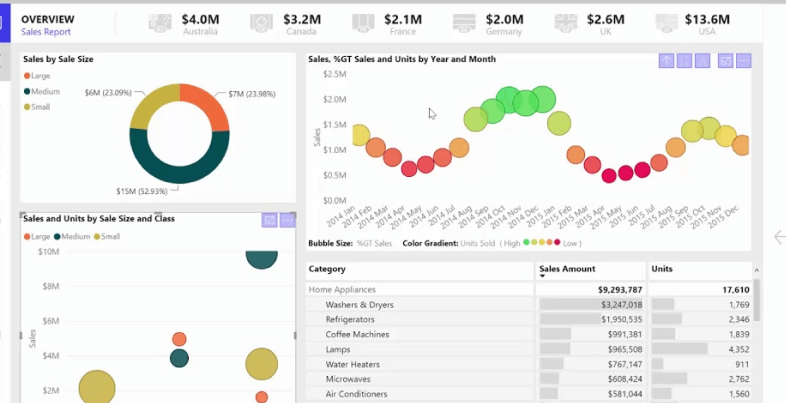Open more options on the bubble timeline chart

coord(744,61)
